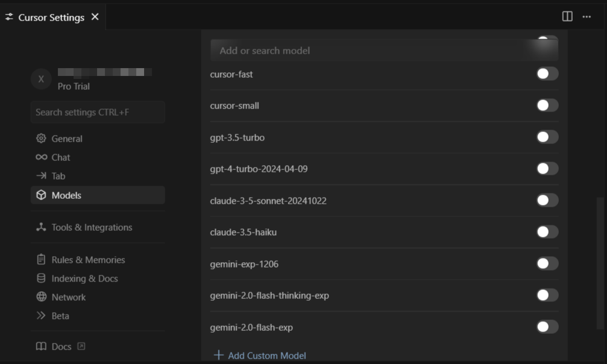Click the Rules & Memories clipboard icon
The width and height of the screenshot is (607, 364).
(41, 260)
